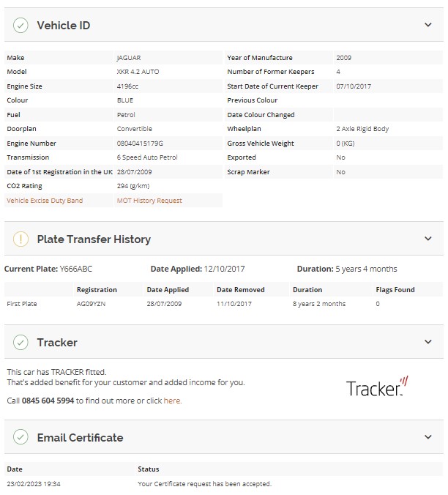Click the 'here' link for Tracker info
This screenshot has width=448, height=495.
(172, 401)
